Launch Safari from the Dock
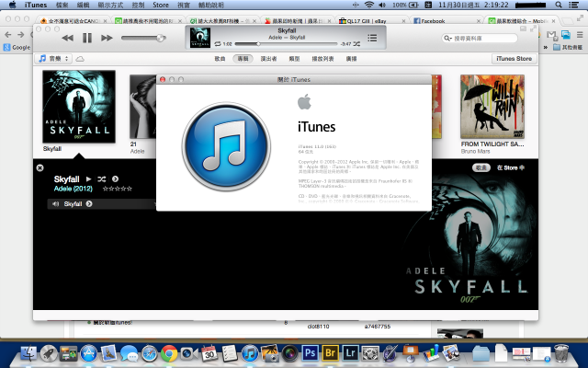This screenshot has height=368, width=588. pos(149,353)
